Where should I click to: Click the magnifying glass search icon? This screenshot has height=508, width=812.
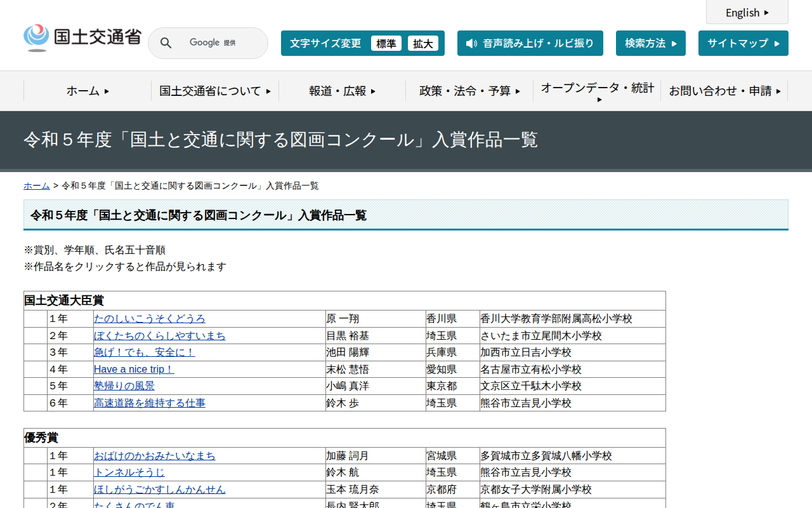(x=166, y=43)
